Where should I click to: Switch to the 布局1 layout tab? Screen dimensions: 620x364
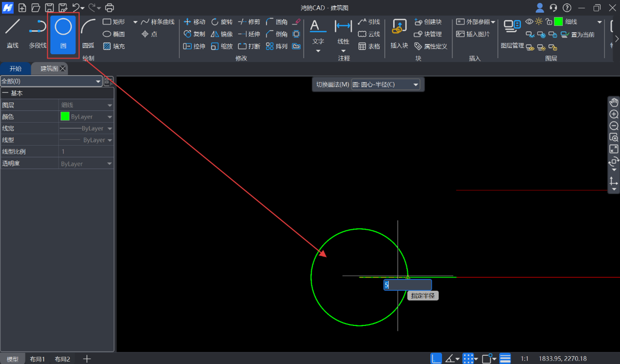[37, 359]
